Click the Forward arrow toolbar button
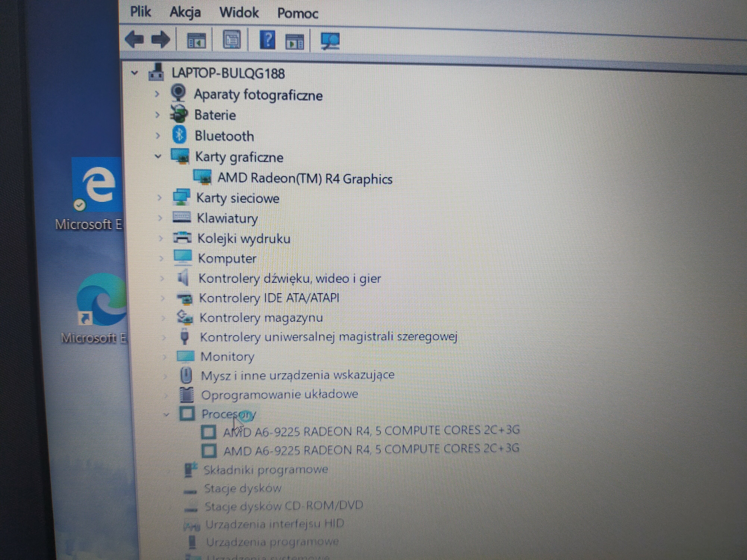 click(161, 40)
